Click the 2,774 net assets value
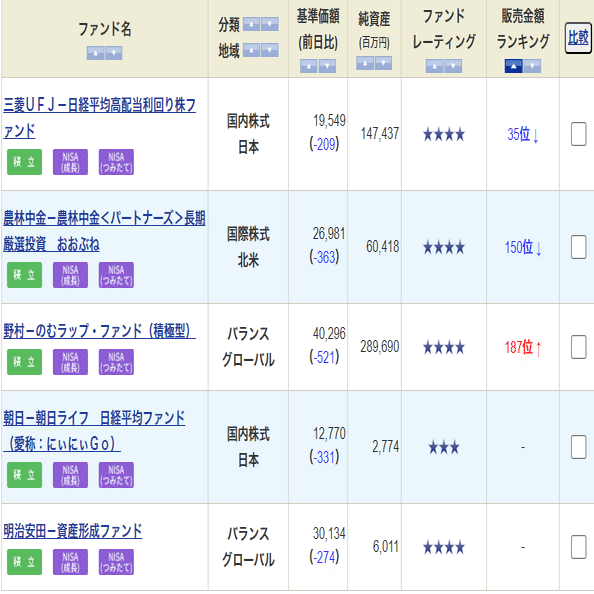594x594 pixels. click(386, 446)
